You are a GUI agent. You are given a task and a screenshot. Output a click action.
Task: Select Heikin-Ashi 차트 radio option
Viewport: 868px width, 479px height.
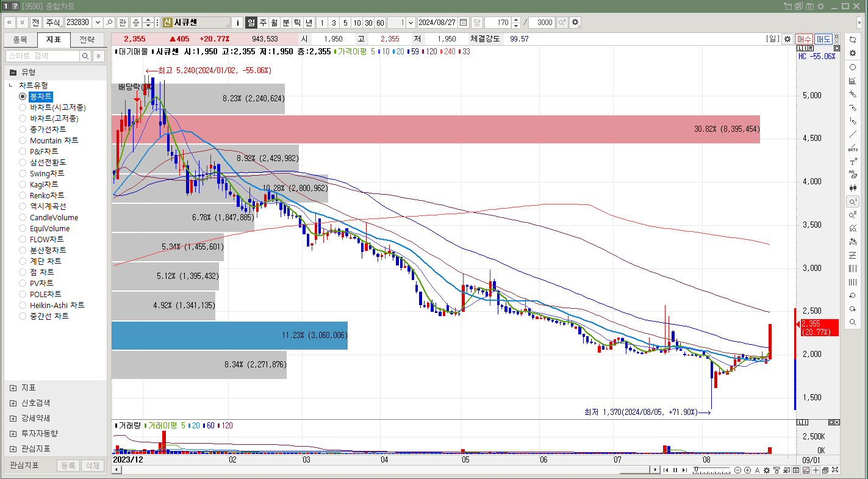tap(23, 305)
